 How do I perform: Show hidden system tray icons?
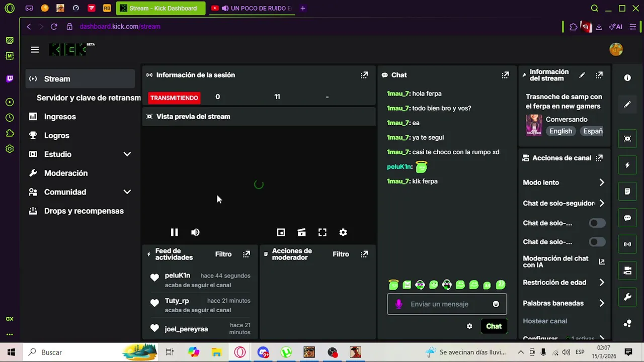[x=521, y=352]
